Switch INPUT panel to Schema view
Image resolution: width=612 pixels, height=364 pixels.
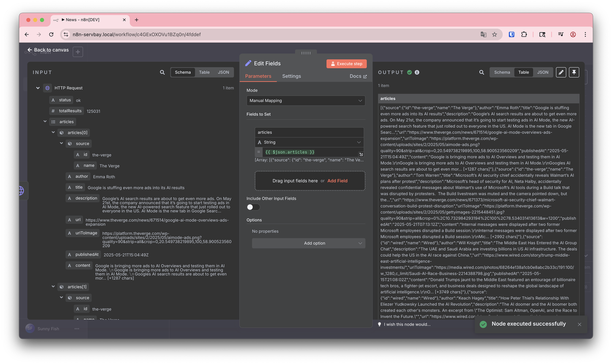(x=183, y=72)
